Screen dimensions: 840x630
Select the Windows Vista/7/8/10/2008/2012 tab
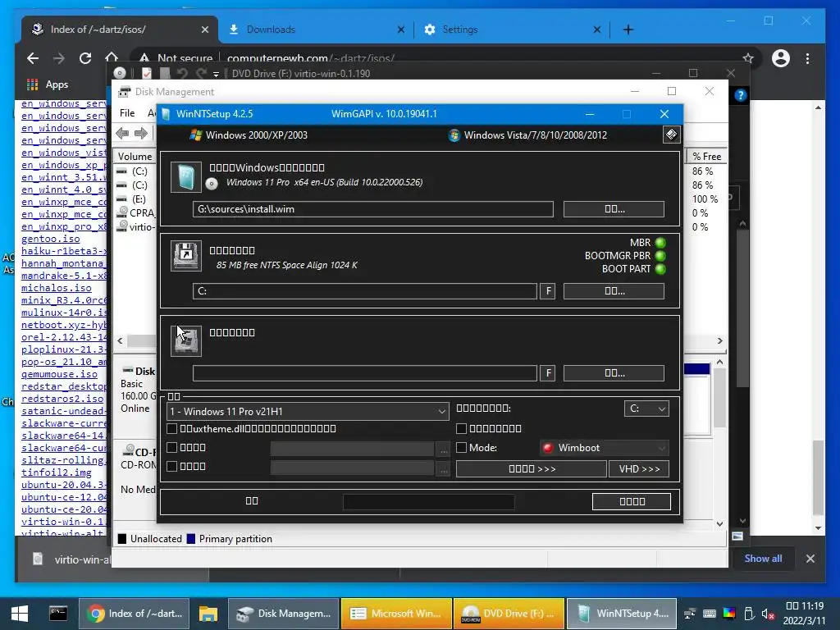pos(527,135)
